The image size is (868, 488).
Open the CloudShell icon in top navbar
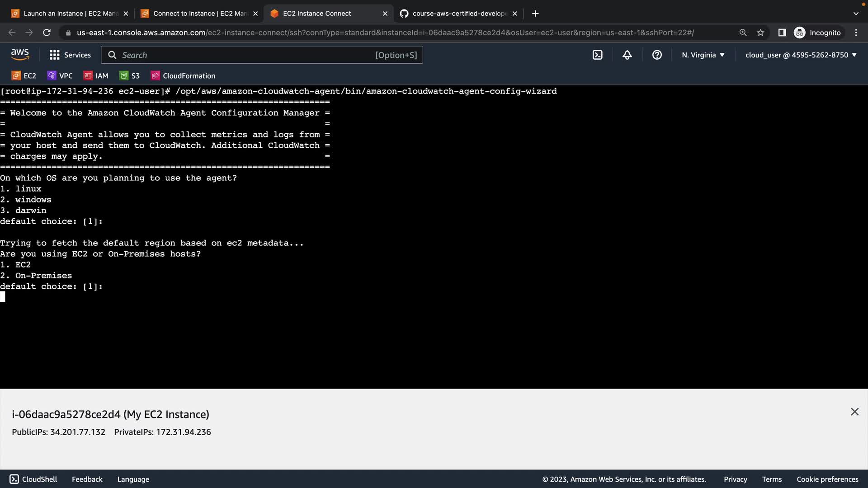pyautogui.click(x=597, y=55)
